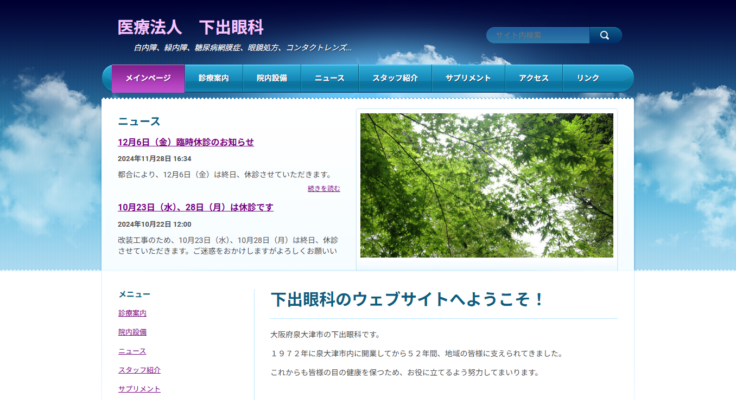Open スタッフ紹介 in the navigation bar
This screenshot has height=400, width=736.
click(395, 78)
